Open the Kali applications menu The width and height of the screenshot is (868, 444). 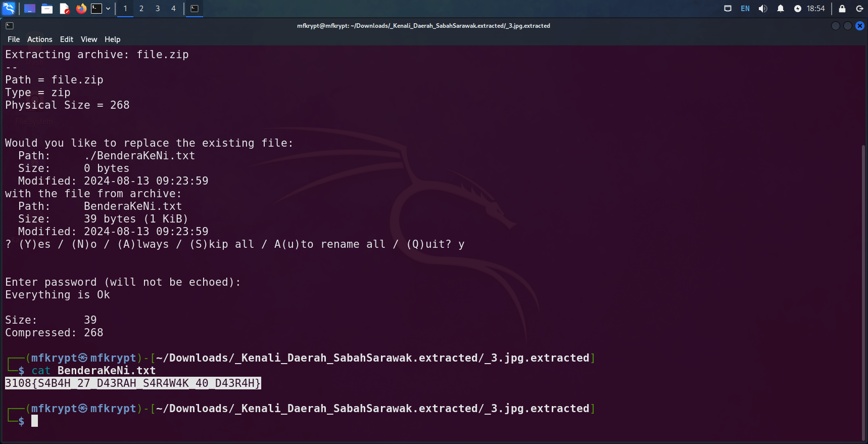point(9,8)
